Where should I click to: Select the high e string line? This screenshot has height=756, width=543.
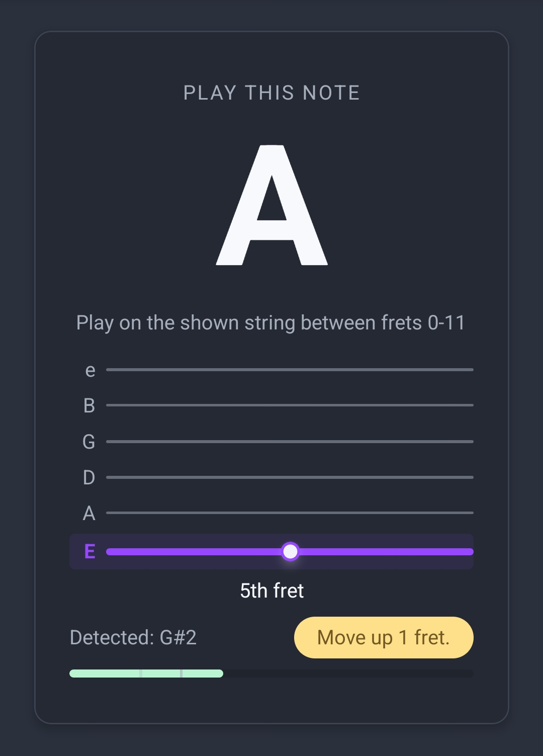pyautogui.click(x=291, y=370)
